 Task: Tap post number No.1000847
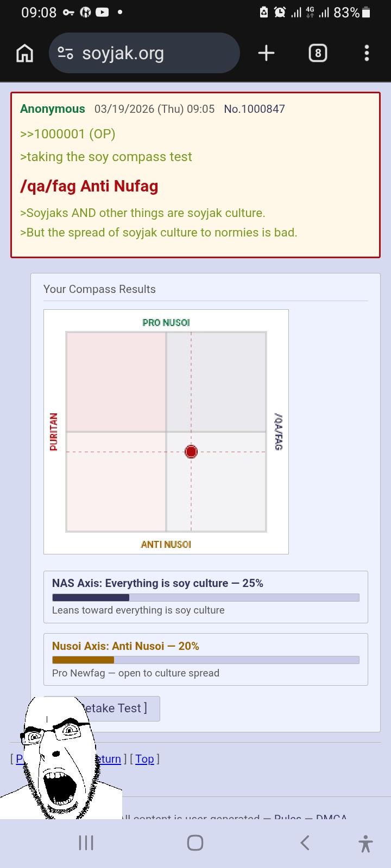coord(254,109)
